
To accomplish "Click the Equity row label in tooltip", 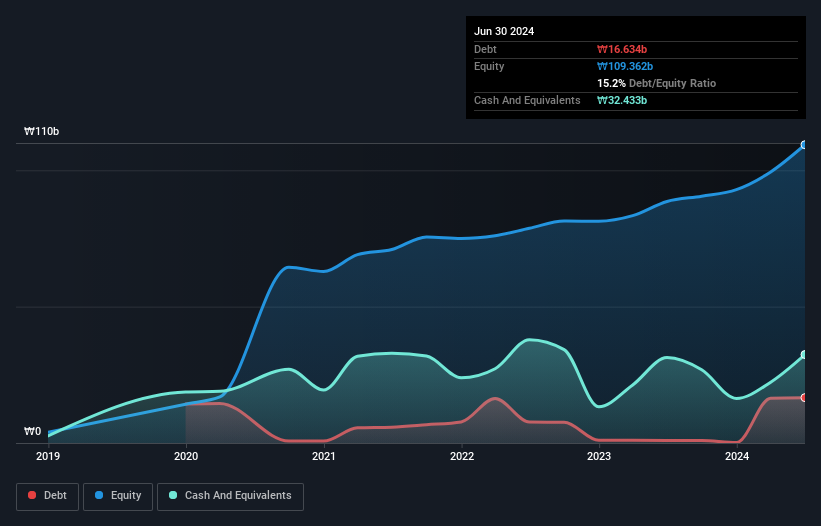I will coord(489,66).
